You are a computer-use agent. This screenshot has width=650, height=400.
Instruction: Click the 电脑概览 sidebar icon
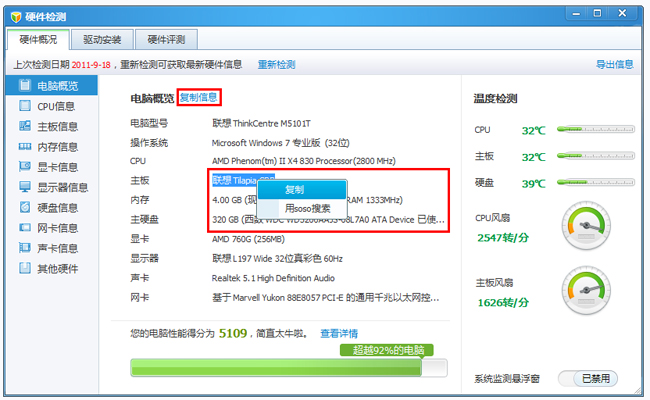click(x=25, y=85)
